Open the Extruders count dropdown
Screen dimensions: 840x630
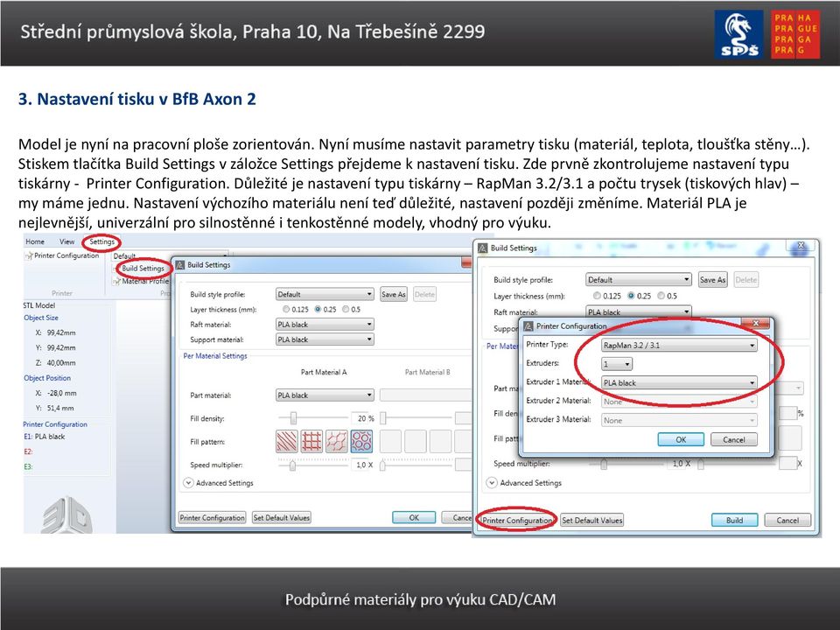click(617, 364)
